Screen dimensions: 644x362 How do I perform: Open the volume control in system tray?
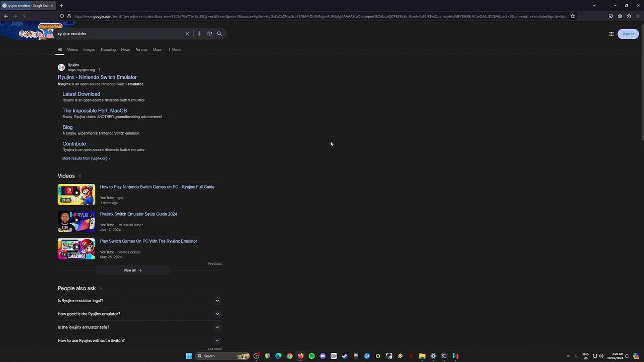[601, 356]
